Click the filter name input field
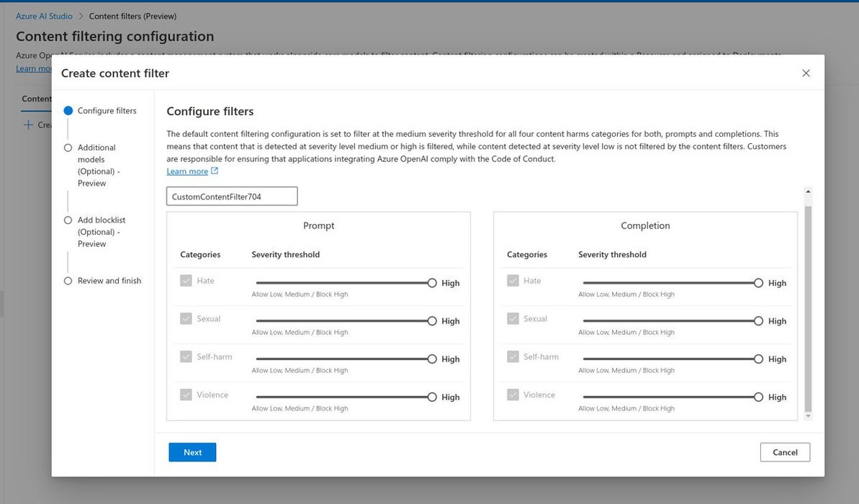This screenshot has height=504, width=859. tap(232, 197)
